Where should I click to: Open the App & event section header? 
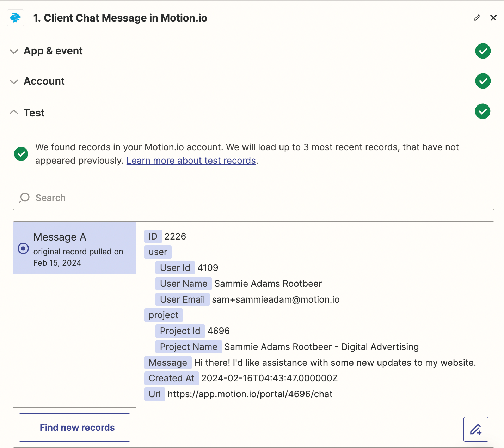pos(53,51)
